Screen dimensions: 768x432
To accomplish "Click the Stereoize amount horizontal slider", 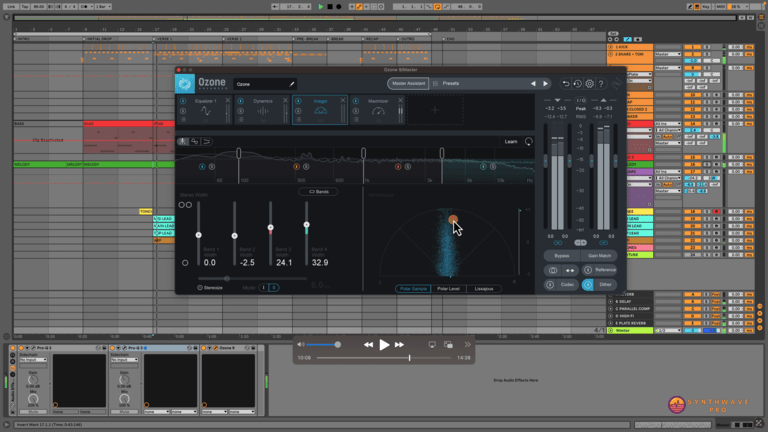I will click(252, 279).
